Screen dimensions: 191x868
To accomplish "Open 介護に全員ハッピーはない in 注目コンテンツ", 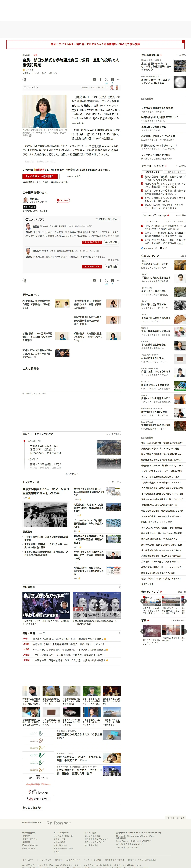I will click(155, 264).
